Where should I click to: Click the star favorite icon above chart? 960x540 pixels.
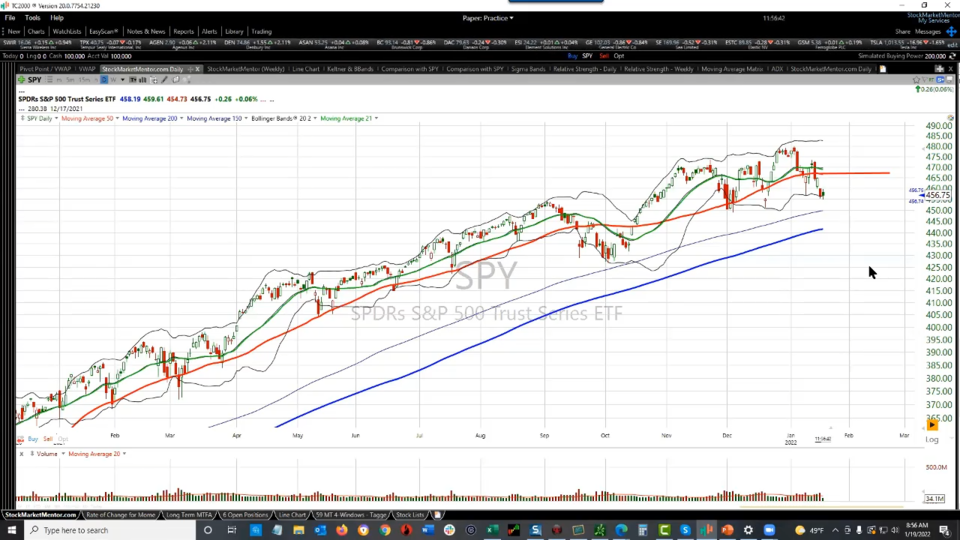pos(916,80)
